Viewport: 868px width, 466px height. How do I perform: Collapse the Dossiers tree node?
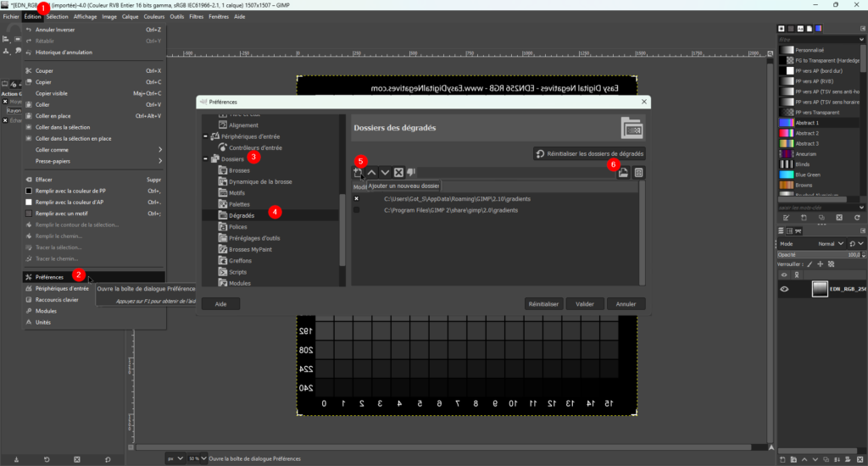(x=205, y=158)
